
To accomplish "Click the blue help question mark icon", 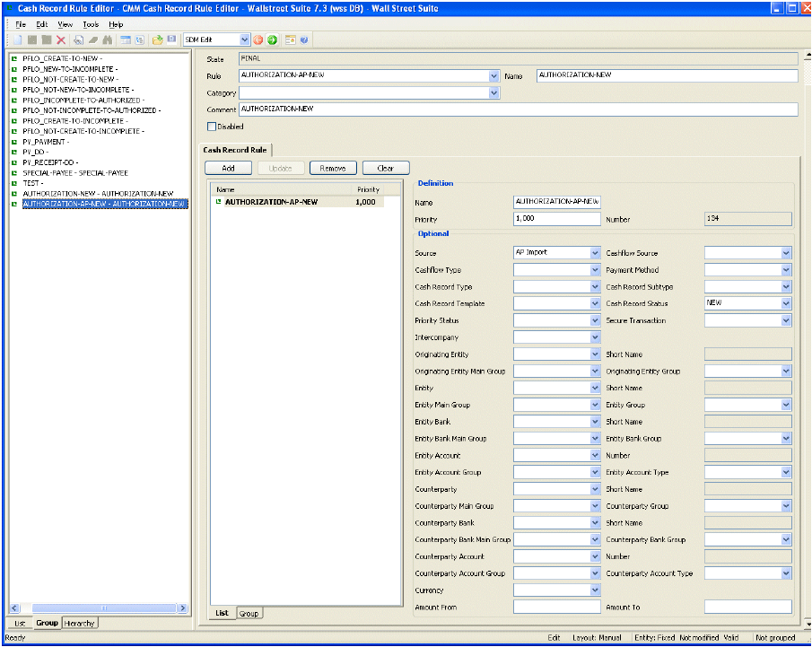I will [x=304, y=40].
